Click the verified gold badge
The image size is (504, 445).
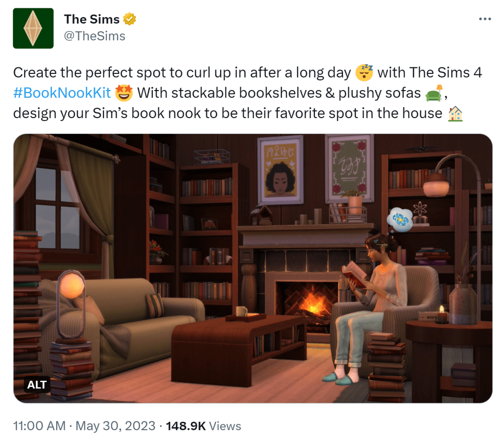click(x=130, y=19)
